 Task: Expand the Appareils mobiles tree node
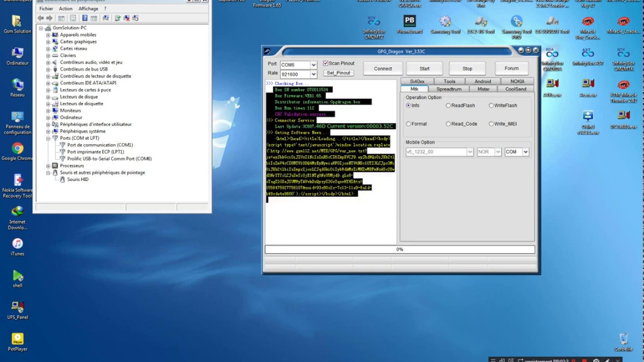48,35
